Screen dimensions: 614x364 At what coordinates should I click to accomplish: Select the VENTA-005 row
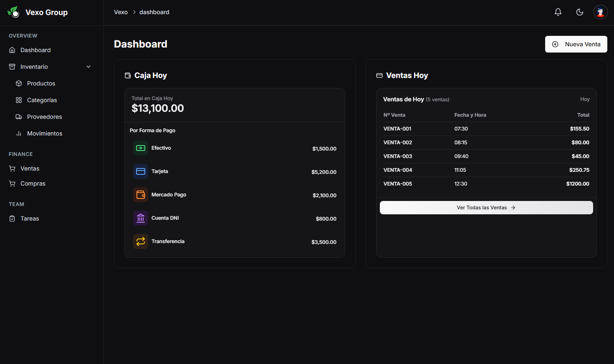point(486,184)
